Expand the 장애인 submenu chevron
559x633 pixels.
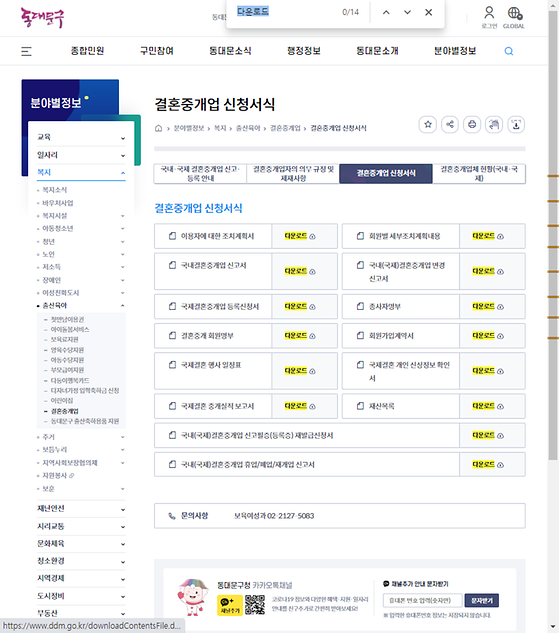pyautogui.click(x=123, y=280)
